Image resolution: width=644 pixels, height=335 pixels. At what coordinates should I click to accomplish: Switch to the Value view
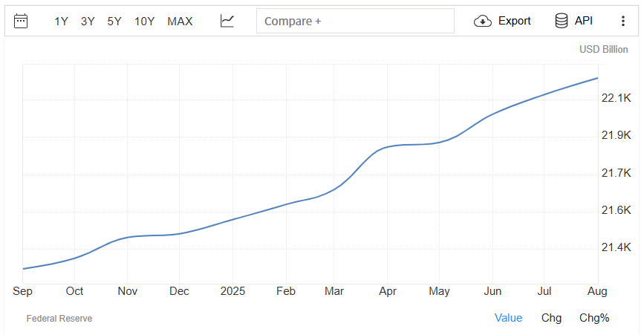508,318
